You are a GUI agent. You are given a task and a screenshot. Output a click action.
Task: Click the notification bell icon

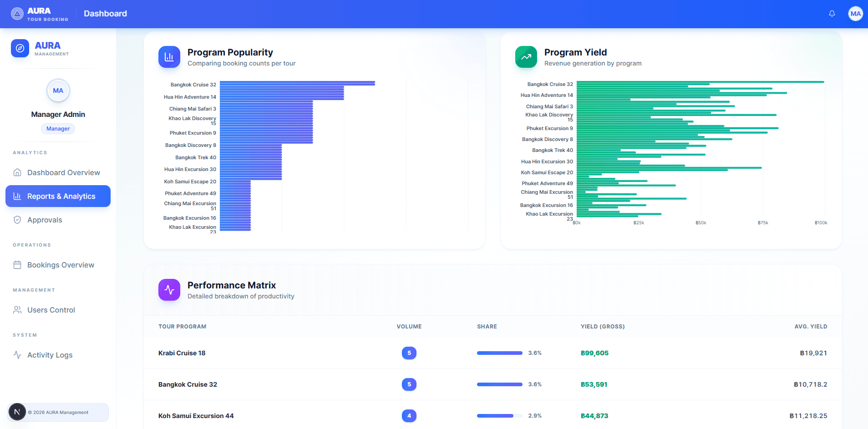832,14
